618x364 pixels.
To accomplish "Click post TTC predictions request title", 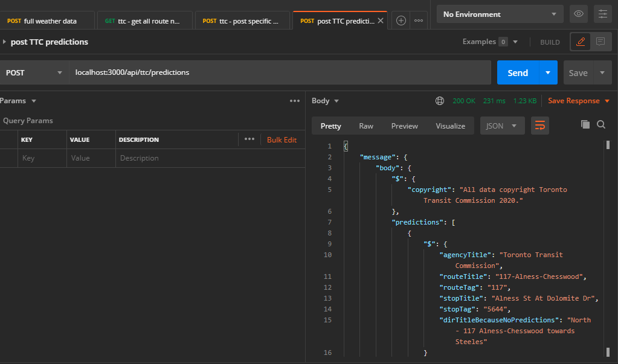I will pos(50,42).
